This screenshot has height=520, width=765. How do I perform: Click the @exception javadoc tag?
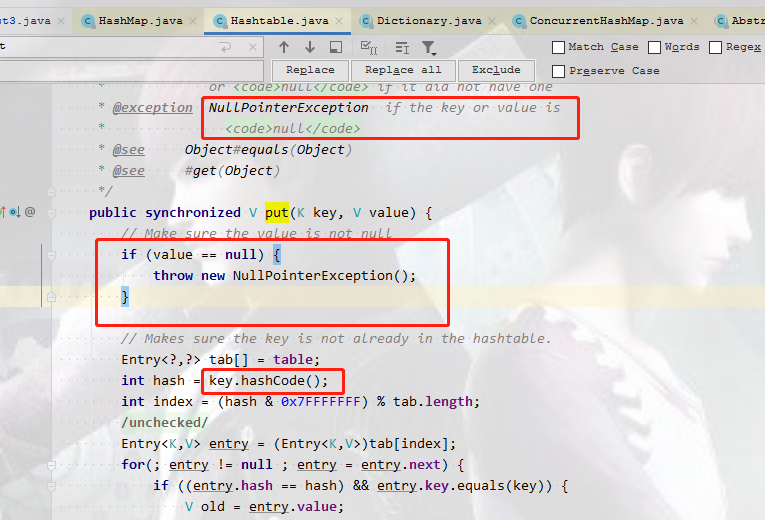[153, 108]
